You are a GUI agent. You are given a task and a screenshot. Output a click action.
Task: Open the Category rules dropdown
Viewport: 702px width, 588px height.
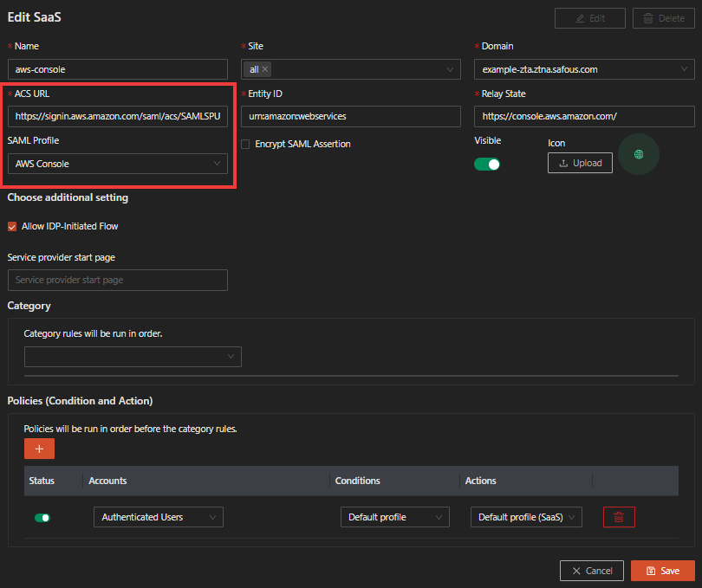click(x=133, y=357)
